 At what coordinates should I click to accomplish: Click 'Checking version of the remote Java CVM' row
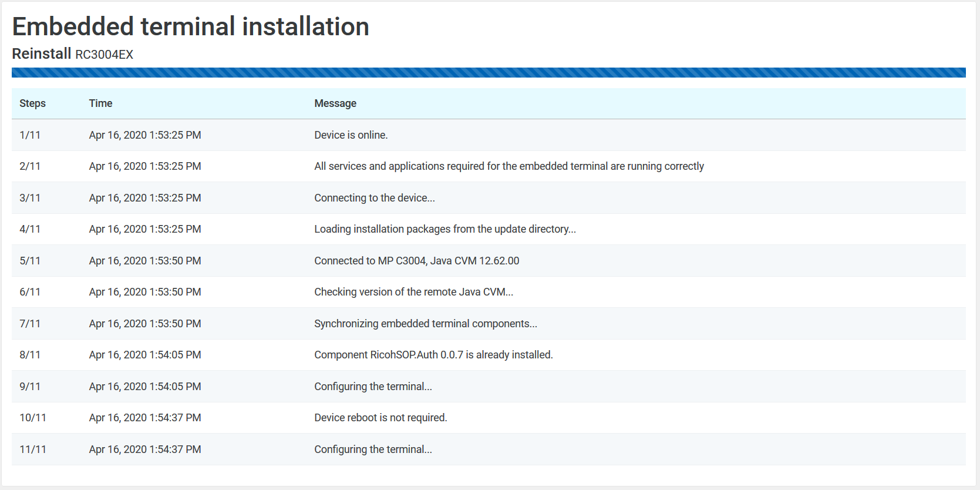(413, 292)
